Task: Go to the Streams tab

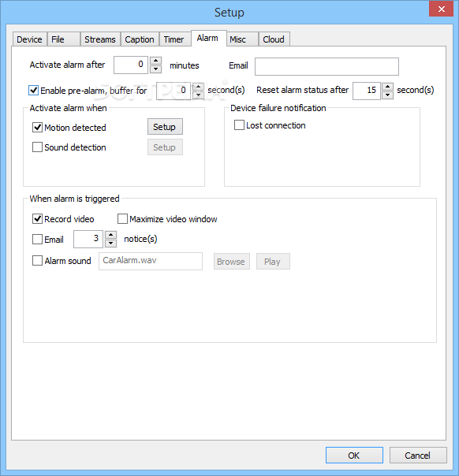Action: 100,39
